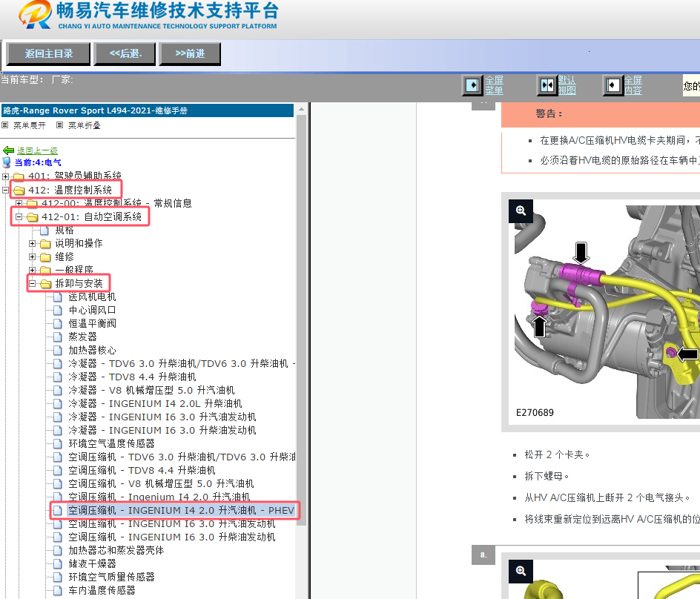The image size is (700, 599).
Task: Open the 蒸发器 page icon
Action: (58, 337)
